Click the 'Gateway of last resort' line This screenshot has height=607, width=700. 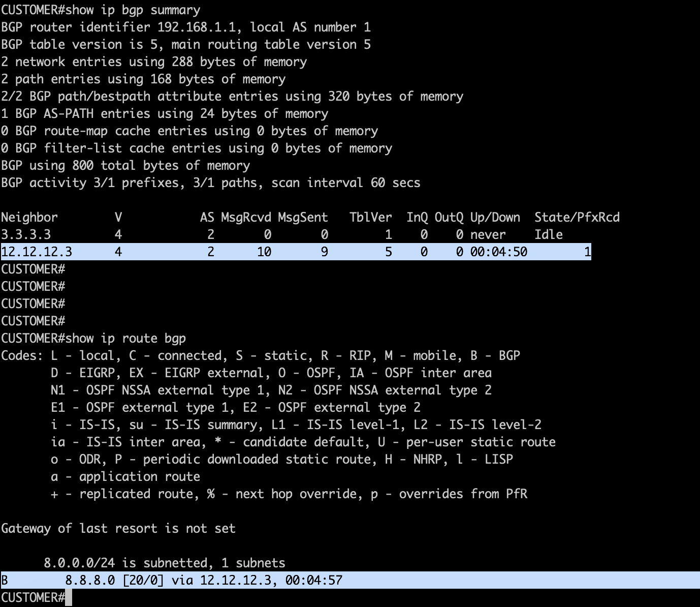118,529
